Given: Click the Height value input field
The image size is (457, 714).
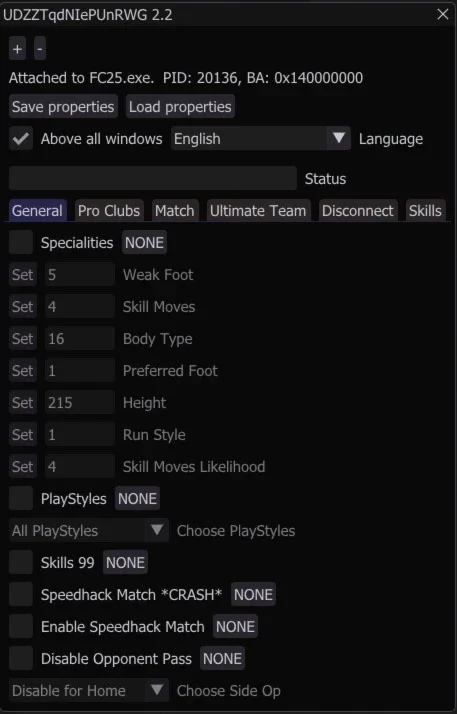Looking at the screenshot, I should coord(80,403).
